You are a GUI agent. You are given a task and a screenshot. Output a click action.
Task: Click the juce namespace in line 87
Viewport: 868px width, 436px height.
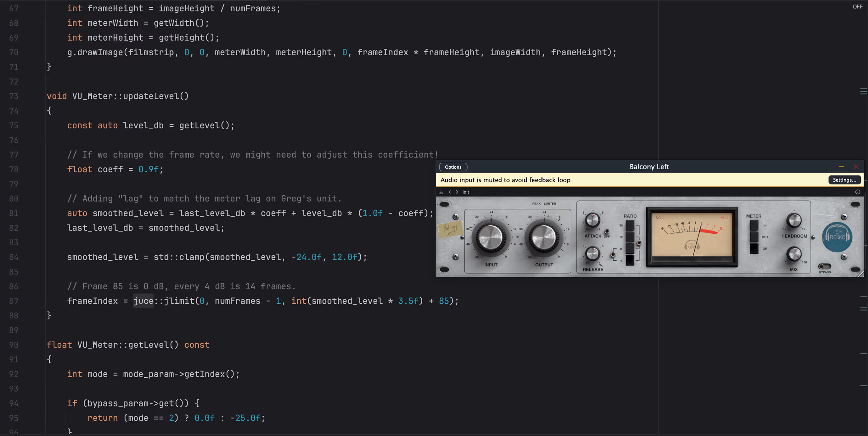143,301
